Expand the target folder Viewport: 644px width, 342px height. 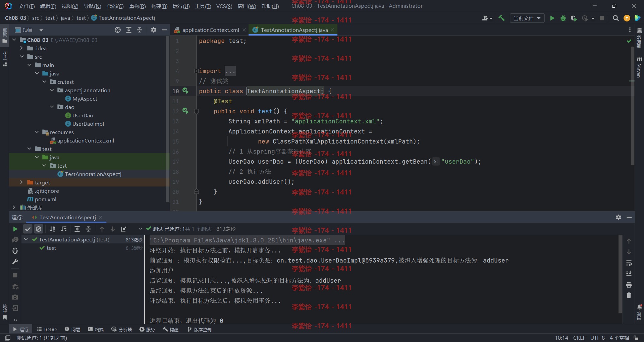[21, 182]
